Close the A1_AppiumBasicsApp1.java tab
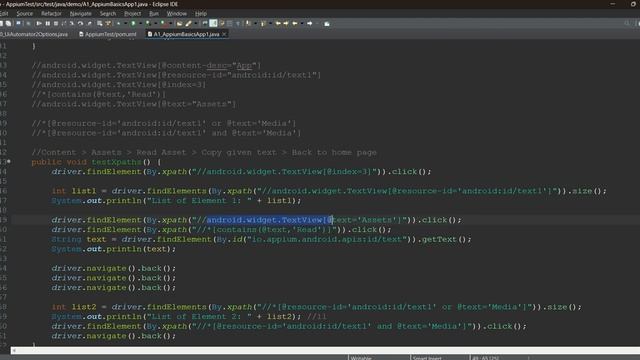Screen dimensions: 640x360 coord(224,34)
